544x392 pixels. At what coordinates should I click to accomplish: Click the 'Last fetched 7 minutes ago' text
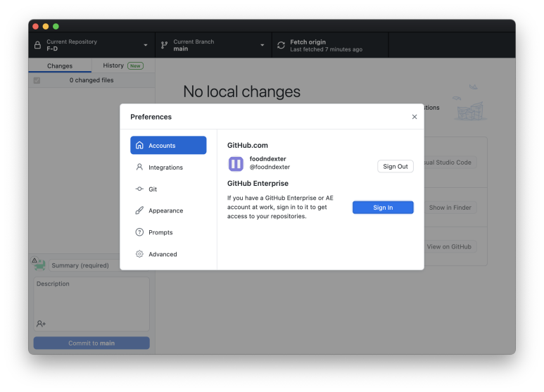click(x=326, y=49)
